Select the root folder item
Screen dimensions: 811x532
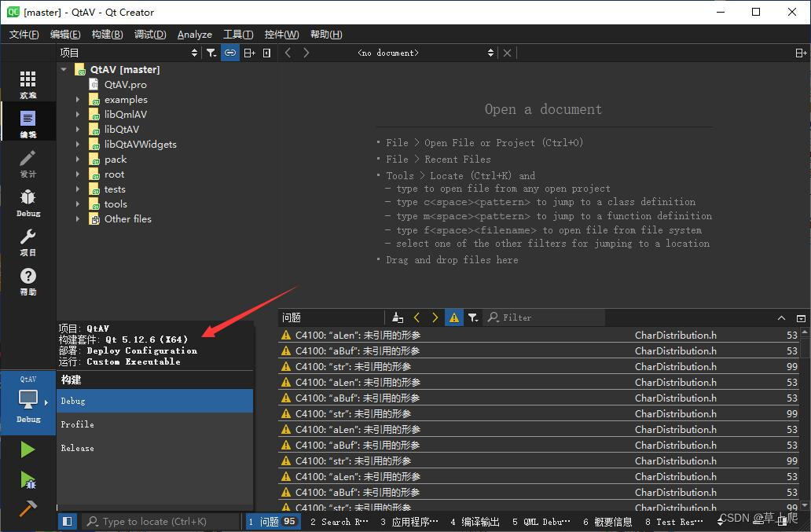(114, 174)
